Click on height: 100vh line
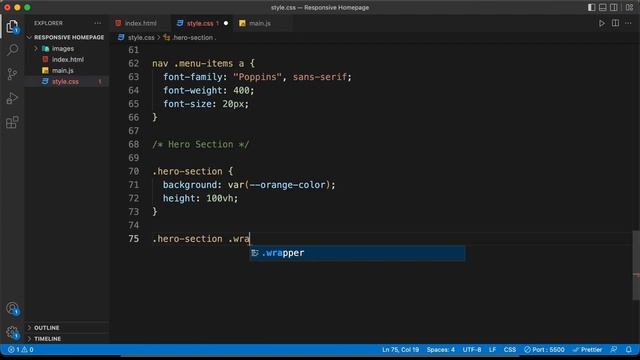This screenshot has height=360, width=640. point(200,198)
